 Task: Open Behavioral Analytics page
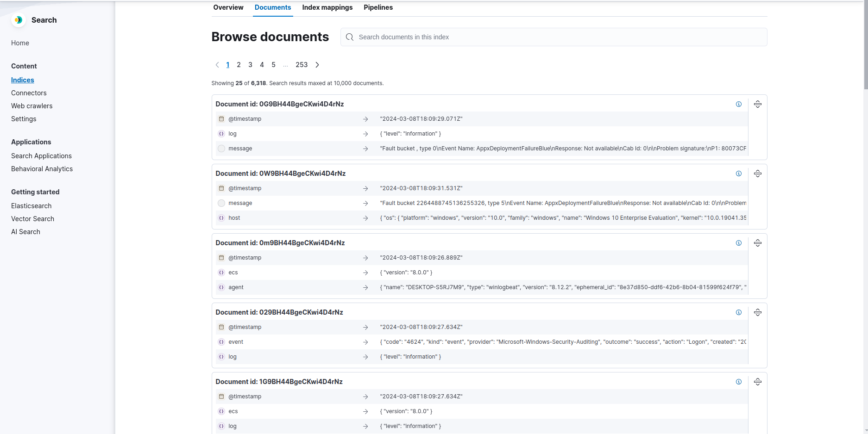point(42,169)
